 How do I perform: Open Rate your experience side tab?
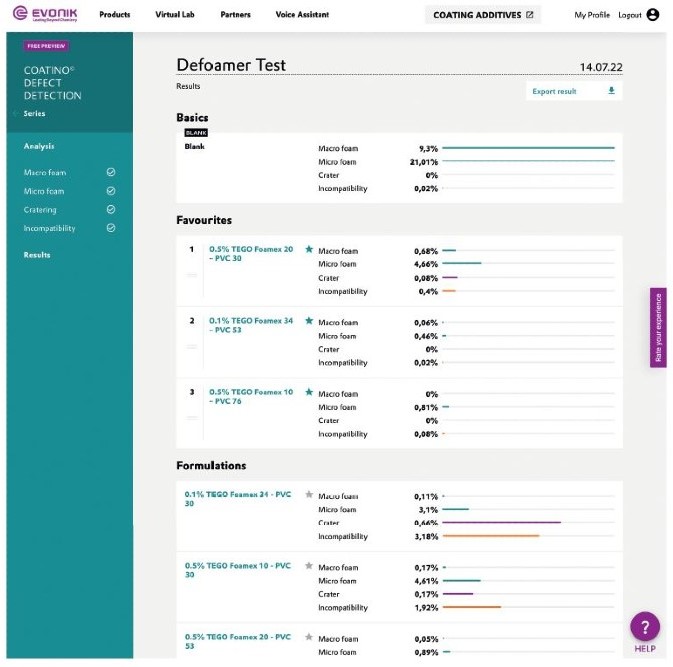(658, 327)
